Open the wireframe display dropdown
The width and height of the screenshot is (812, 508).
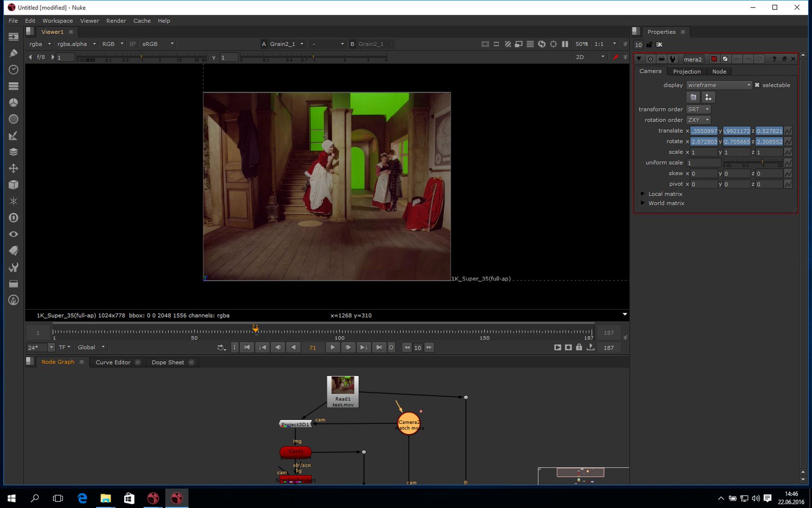719,85
